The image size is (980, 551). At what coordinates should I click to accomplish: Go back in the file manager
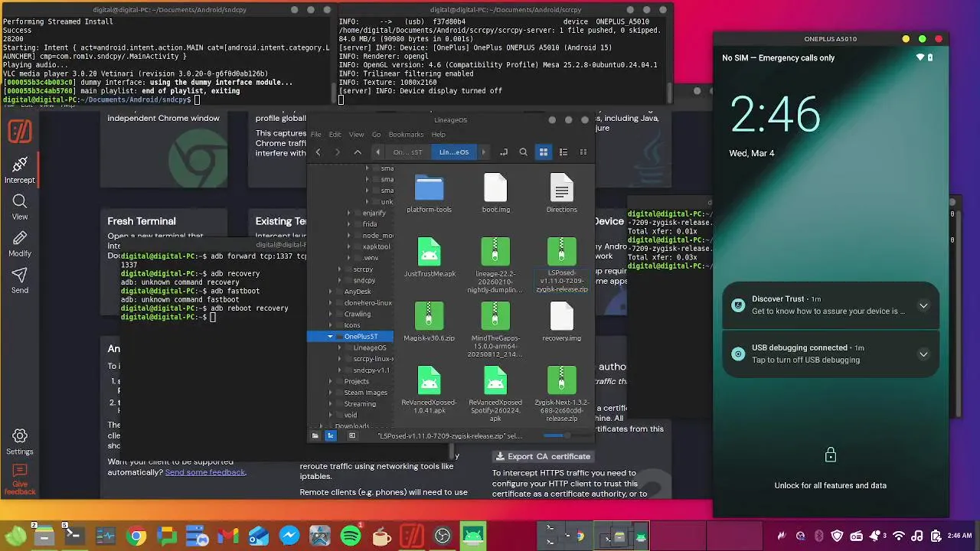[318, 152]
